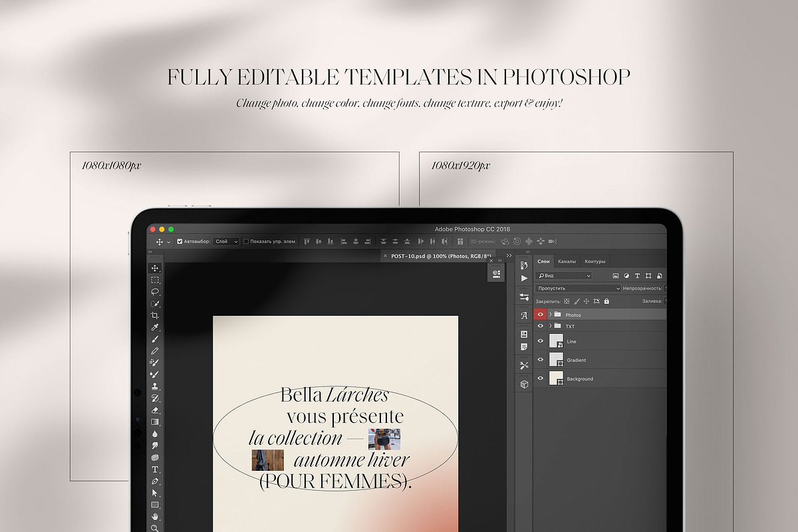
Task: Select the Rectangular Marquee tool
Action: click(155, 280)
